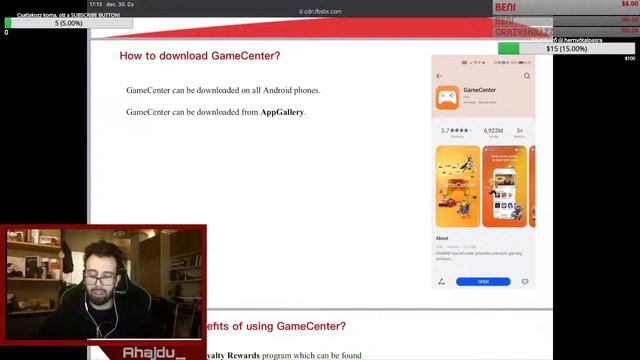Screen dimensions: 640x360
Task: Click the 3.7 star rating
Action: pos(456,131)
